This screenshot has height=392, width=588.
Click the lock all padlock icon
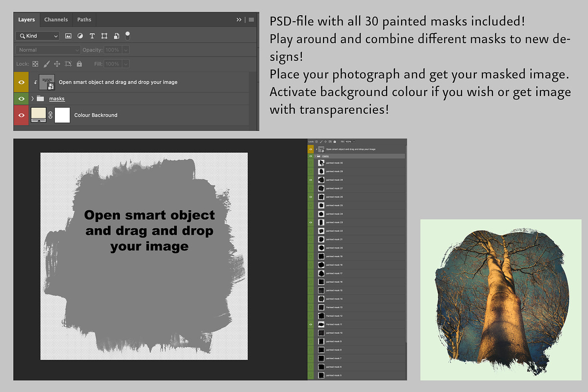(79, 64)
